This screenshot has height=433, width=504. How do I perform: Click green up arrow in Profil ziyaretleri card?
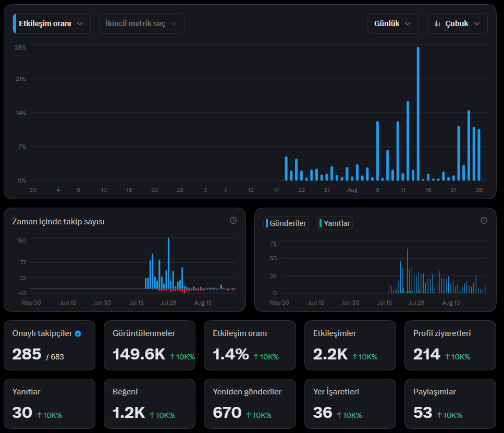coord(447,356)
